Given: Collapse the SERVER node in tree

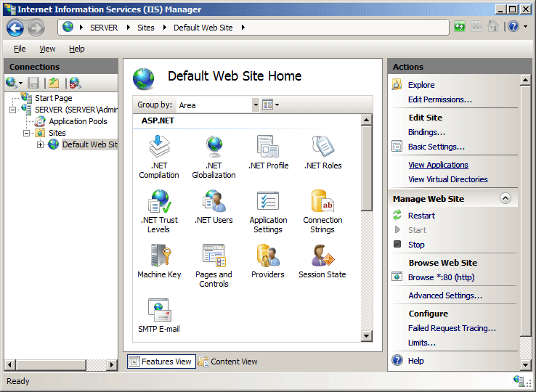Looking at the screenshot, I should coord(12,110).
